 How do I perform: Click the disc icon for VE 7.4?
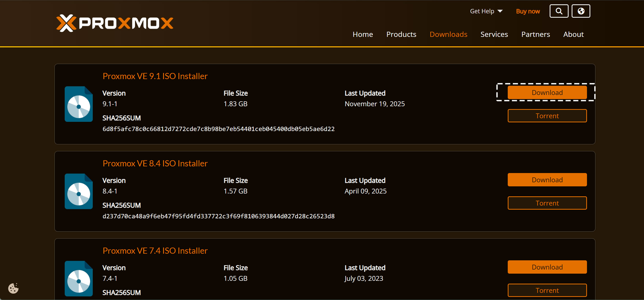click(78, 279)
